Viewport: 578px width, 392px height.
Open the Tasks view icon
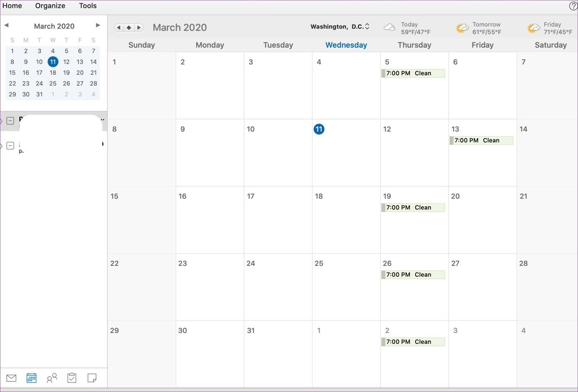72,378
